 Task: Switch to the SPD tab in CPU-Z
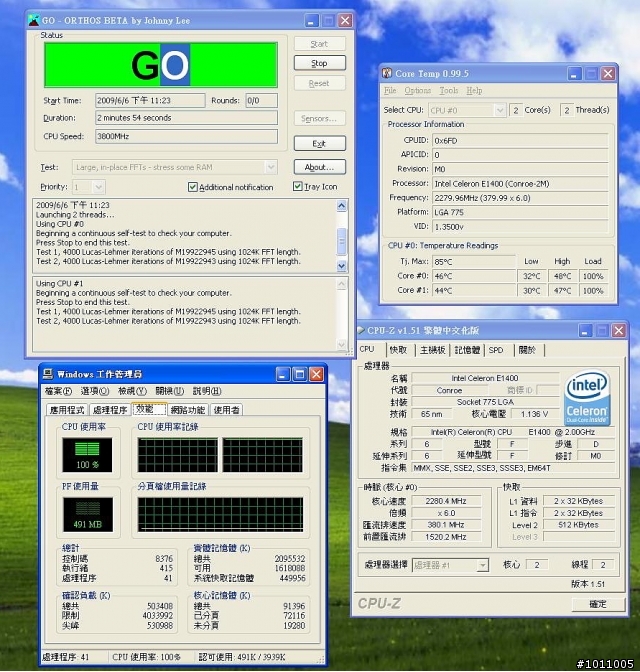[x=496, y=350]
